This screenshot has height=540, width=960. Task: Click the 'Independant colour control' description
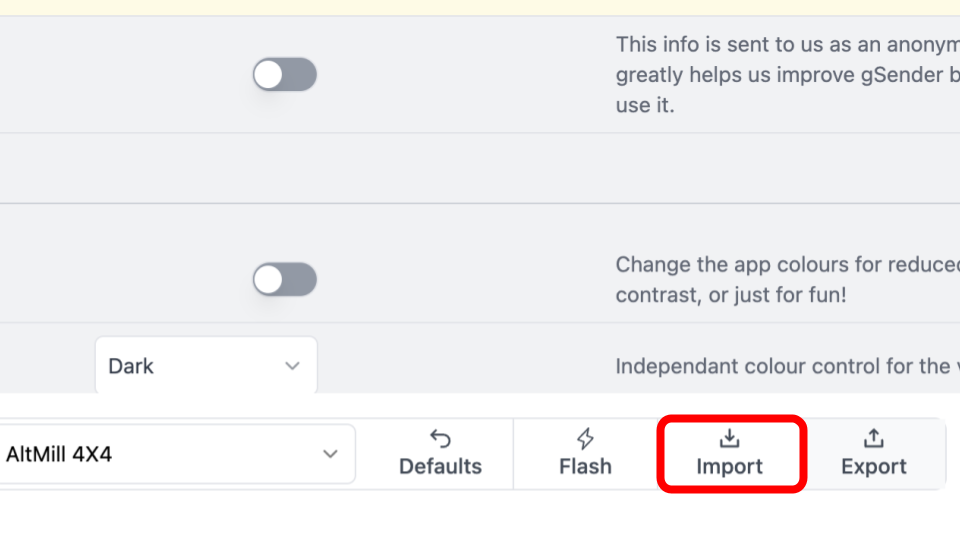[x=782, y=366]
